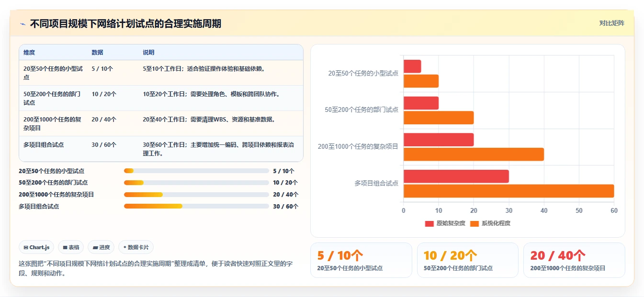
Task: Click description 5至10个工作日；适合验证操作体验和基础依赖。
Action: tap(204, 68)
